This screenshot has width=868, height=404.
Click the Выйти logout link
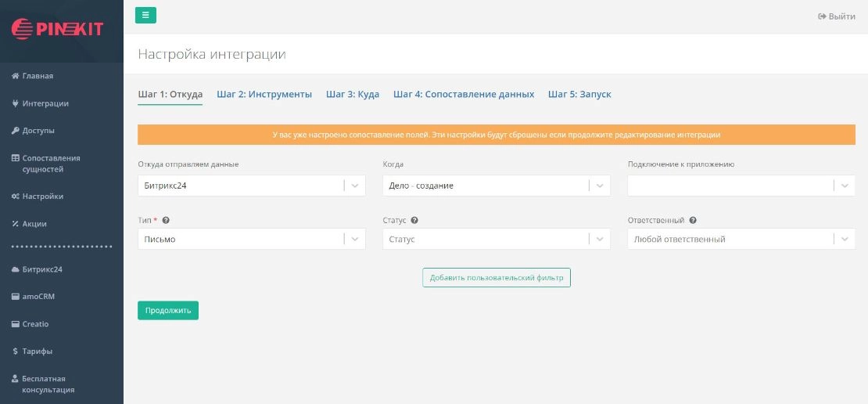(837, 16)
